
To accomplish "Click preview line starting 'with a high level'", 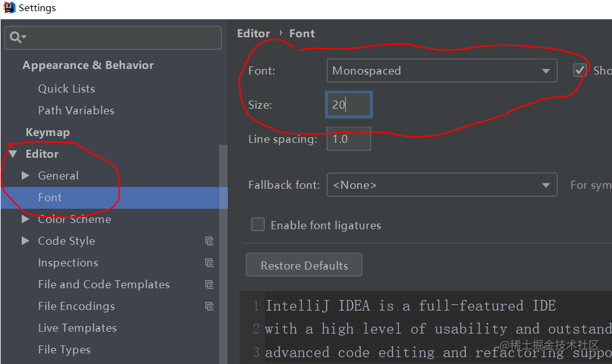I will coord(438,329).
